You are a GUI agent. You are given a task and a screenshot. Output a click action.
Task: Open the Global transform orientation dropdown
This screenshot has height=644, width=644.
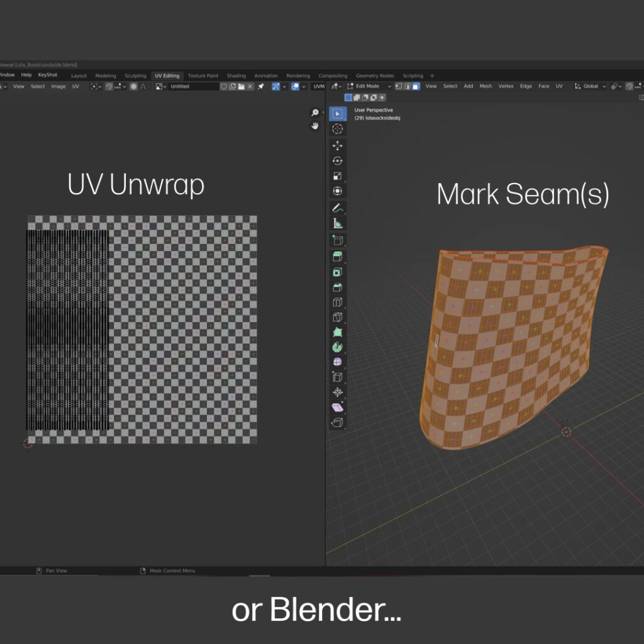pos(591,86)
